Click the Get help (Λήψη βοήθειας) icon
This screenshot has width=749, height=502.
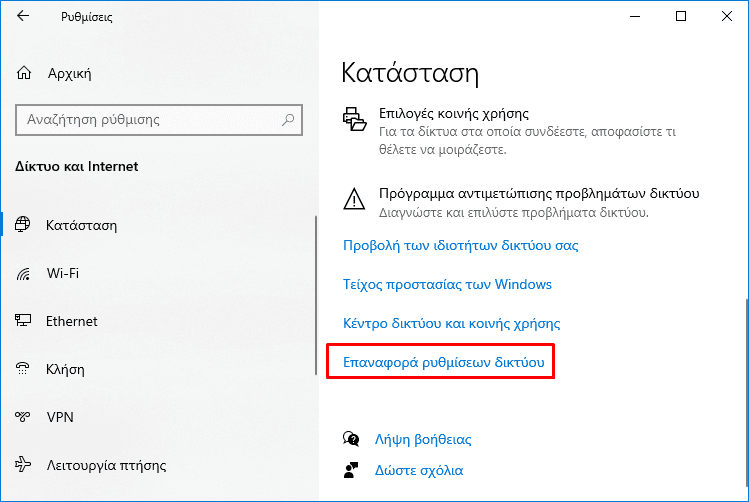351,439
